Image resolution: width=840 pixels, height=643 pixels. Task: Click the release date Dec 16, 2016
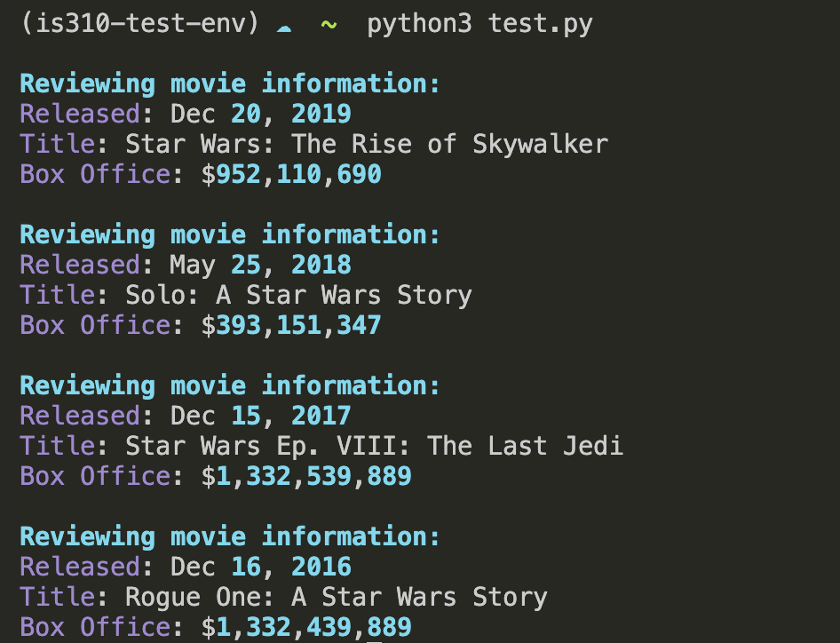pos(261,567)
